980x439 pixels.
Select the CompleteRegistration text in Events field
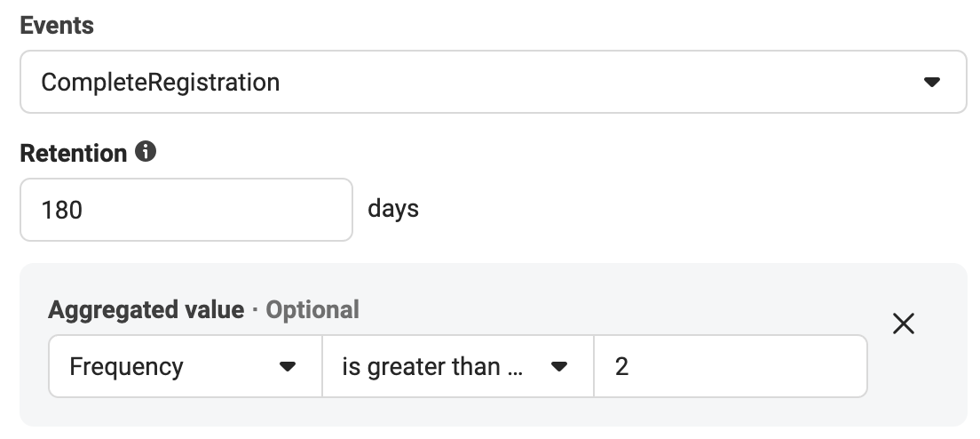[x=160, y=83]
